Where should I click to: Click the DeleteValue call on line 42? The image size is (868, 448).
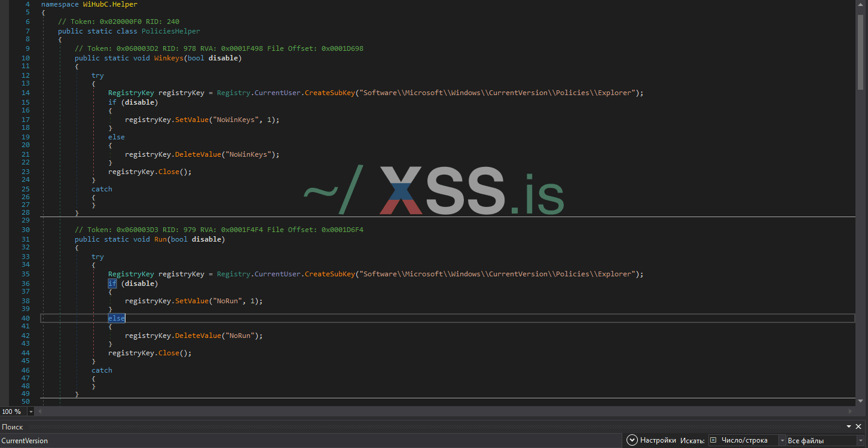[x=198, y=336]
